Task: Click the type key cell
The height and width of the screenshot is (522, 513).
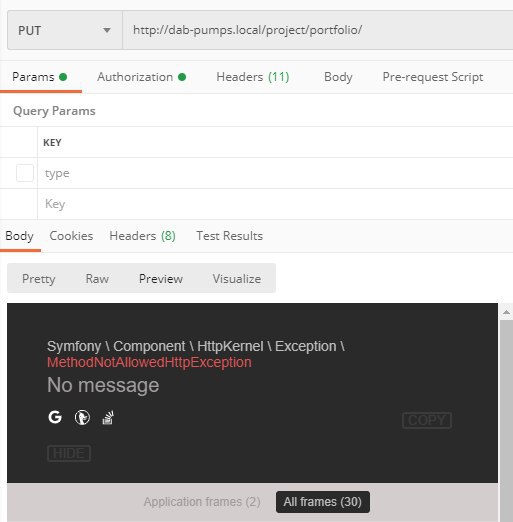Action: [275, 173]
